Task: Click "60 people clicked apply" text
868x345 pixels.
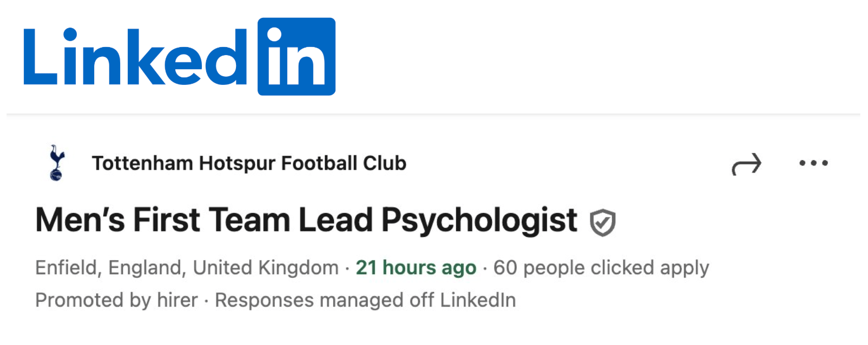Action: (601, 268)
